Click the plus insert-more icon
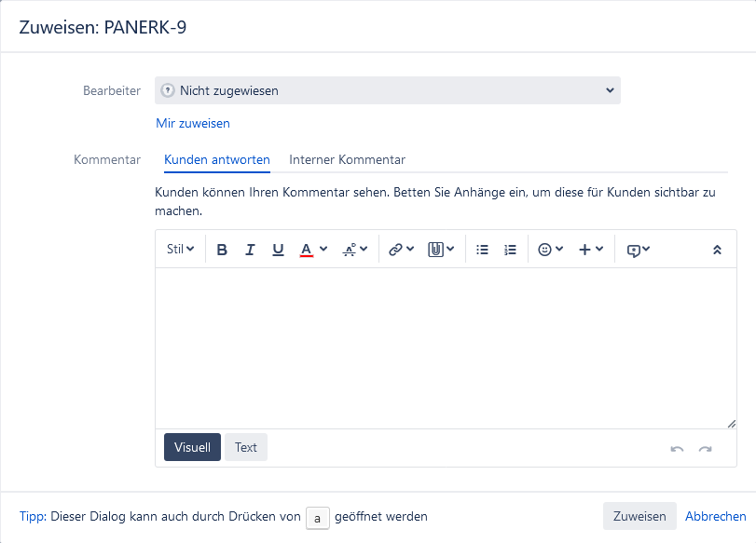 point(584,250)
